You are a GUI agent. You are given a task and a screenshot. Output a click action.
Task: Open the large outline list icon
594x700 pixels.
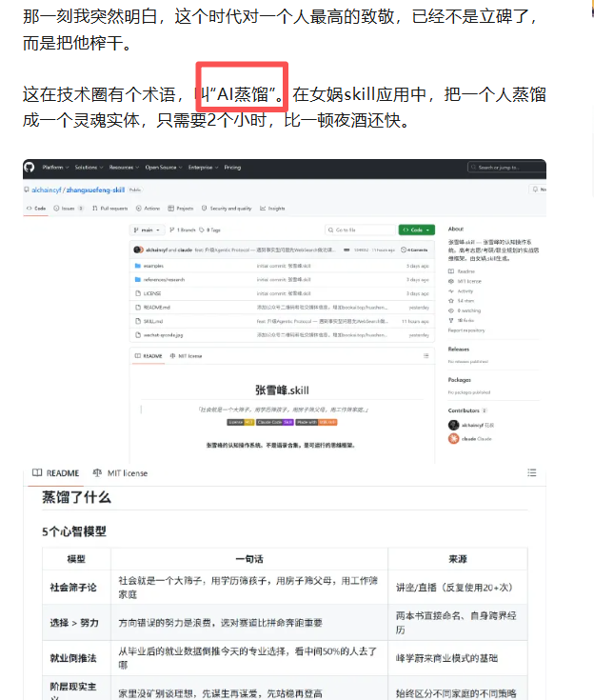click(x=531, y=472)
